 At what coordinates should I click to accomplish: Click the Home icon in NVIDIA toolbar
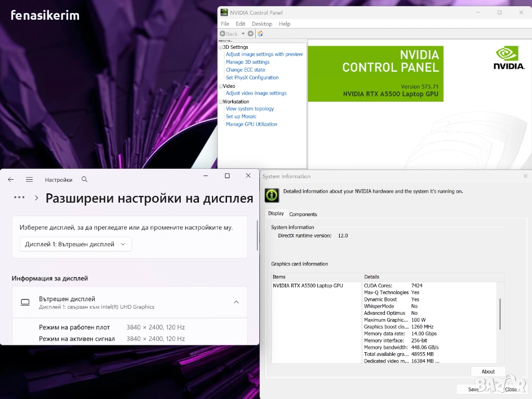[260, 34]
